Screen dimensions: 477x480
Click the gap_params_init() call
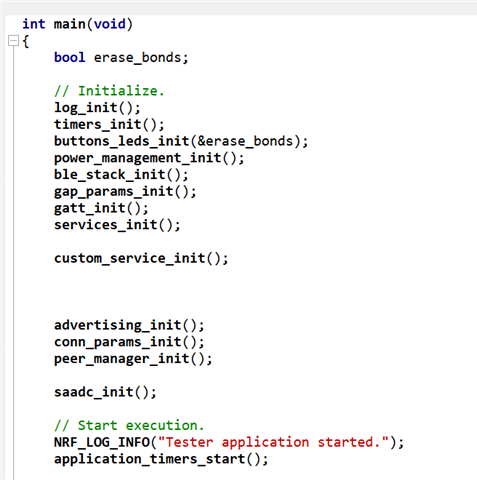coord(125,192)
